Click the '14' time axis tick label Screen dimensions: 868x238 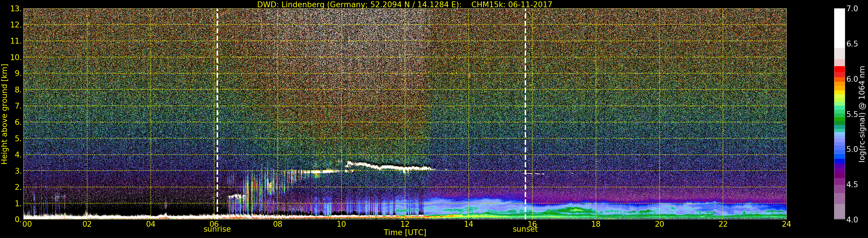468,224
